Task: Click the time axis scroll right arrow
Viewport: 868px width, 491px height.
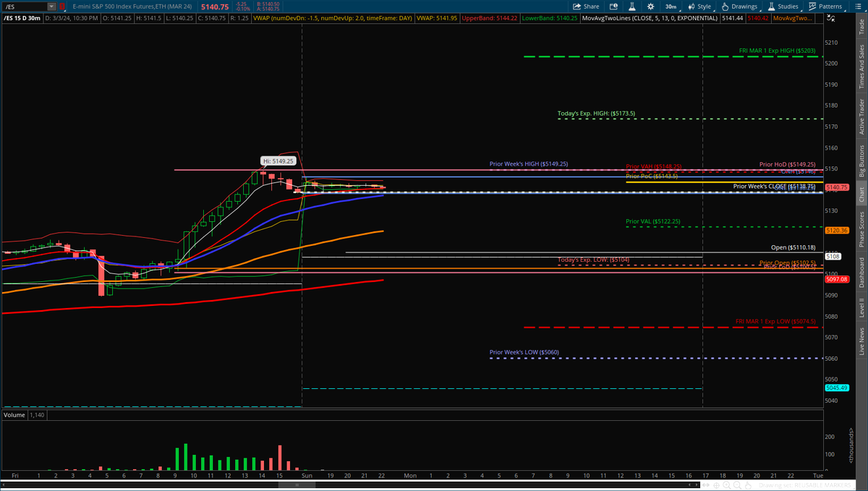Action: (697, 485)
